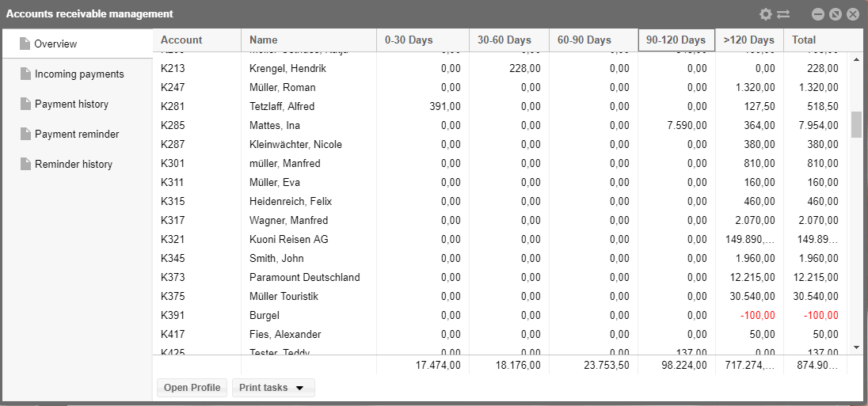
Task: Sort by the Name column header
Action: pos(309,40)
